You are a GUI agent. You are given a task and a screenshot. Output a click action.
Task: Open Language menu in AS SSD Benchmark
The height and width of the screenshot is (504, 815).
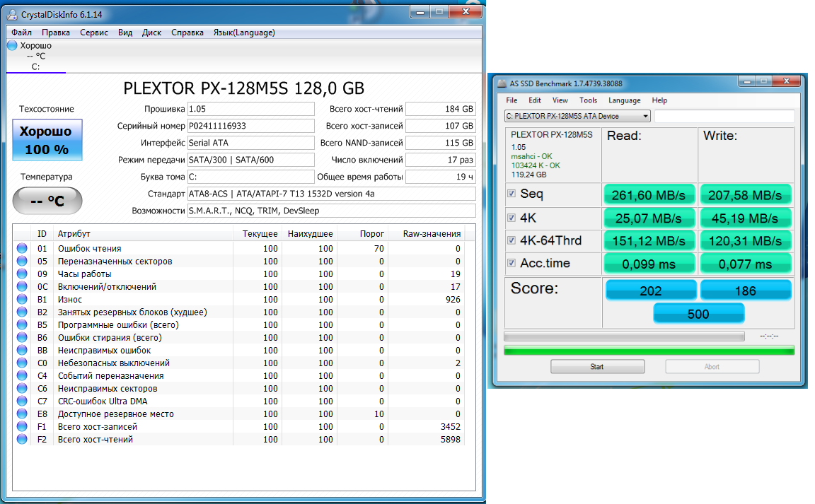[x=625, y=100]
